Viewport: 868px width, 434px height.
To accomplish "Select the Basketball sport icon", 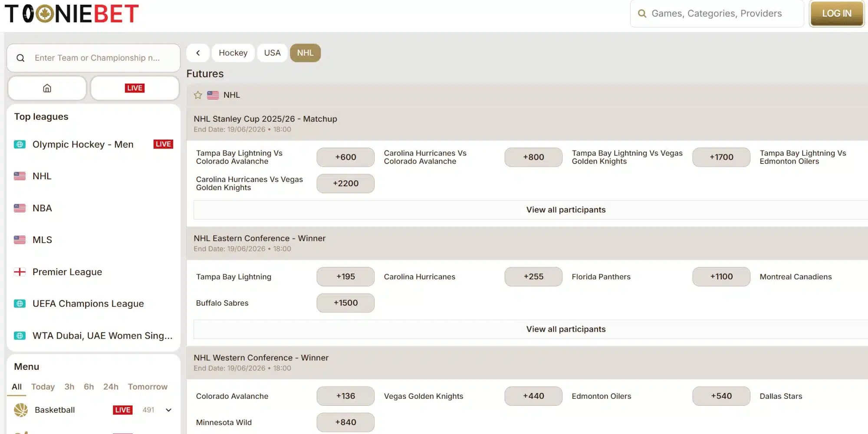I will (20, 410).
